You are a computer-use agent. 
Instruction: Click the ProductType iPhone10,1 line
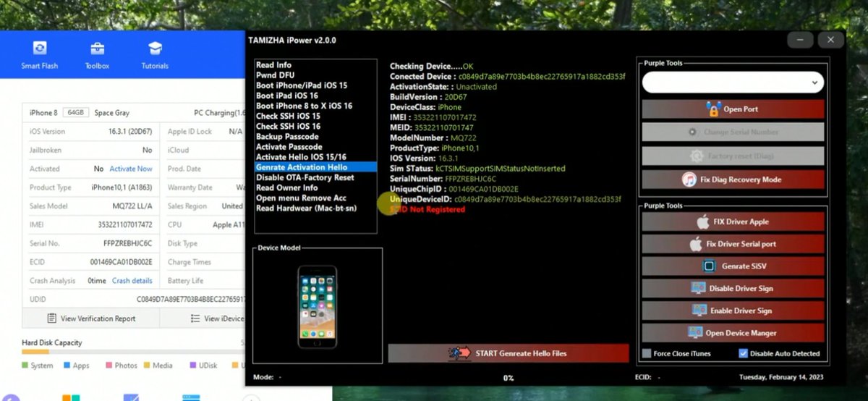[x=434, y=148]
